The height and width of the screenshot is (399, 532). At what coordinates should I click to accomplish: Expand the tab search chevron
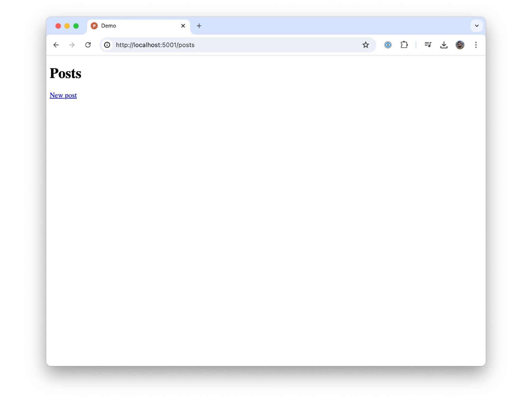tap(477, 26)
